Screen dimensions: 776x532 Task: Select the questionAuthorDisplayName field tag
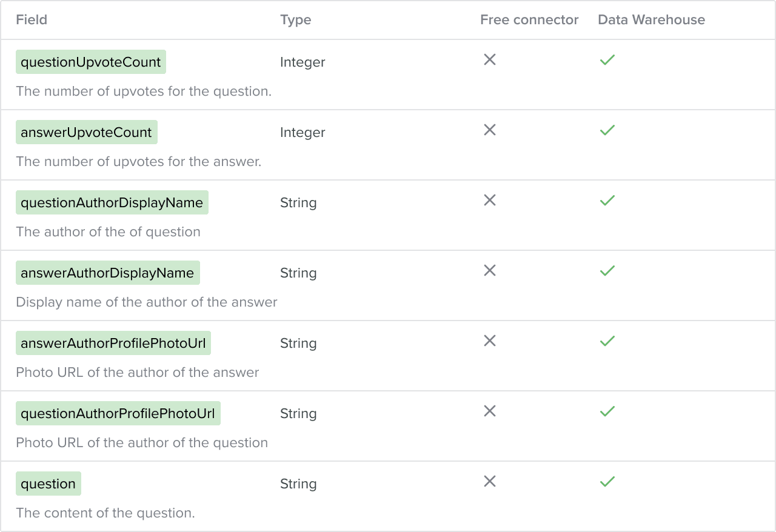point(112,202)
